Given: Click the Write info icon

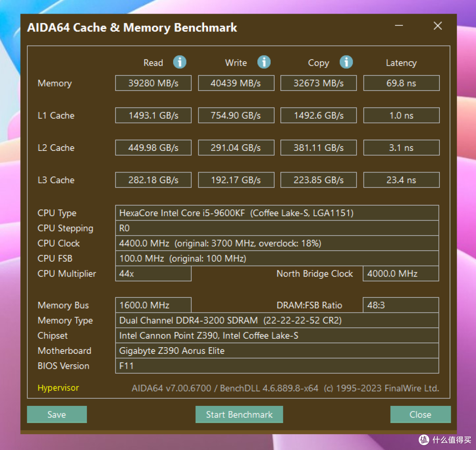Looking at the screenshot, I should (264, 62).
